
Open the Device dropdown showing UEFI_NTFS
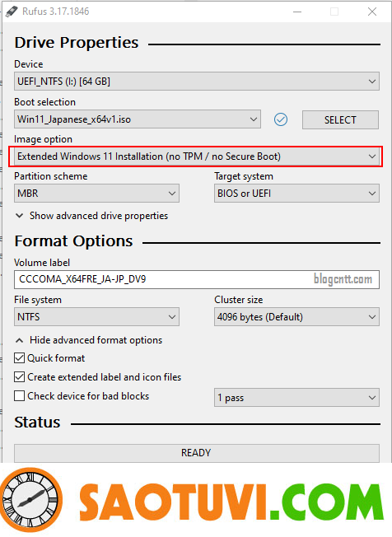coord(197,82)
